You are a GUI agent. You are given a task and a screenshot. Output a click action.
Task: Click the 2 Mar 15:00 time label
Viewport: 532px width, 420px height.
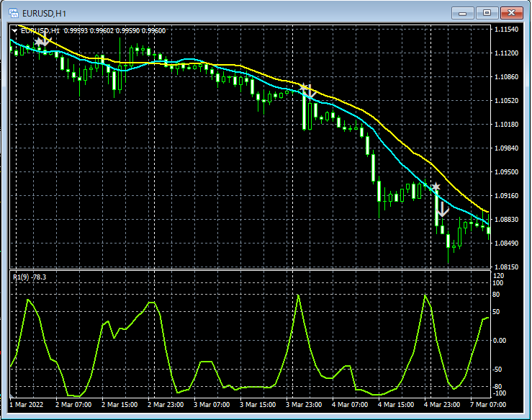click(x=120, y=405)
